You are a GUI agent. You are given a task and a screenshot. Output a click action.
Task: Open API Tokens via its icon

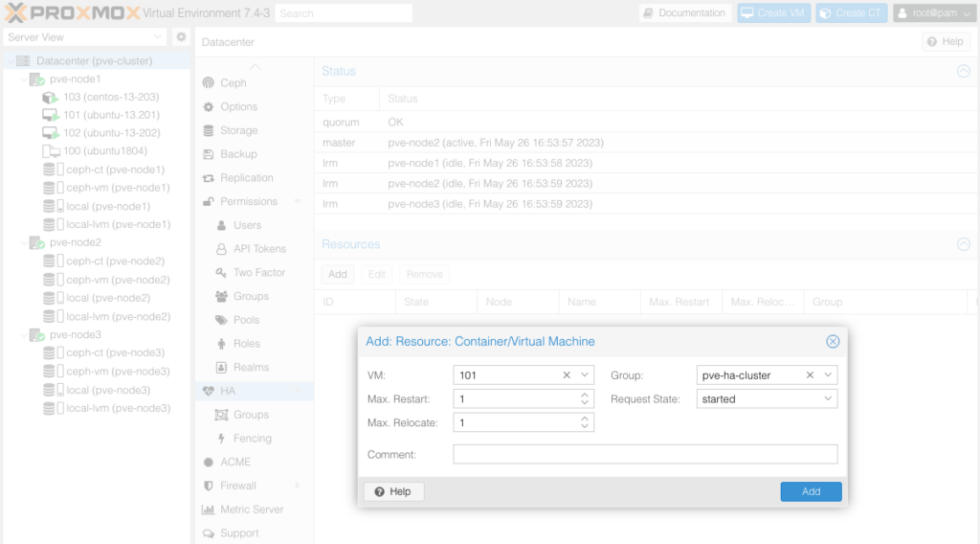click(221, 249)
